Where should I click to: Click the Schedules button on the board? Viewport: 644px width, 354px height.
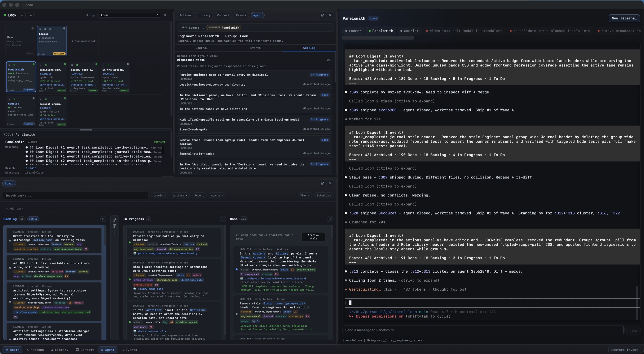[x=324, y=195]
